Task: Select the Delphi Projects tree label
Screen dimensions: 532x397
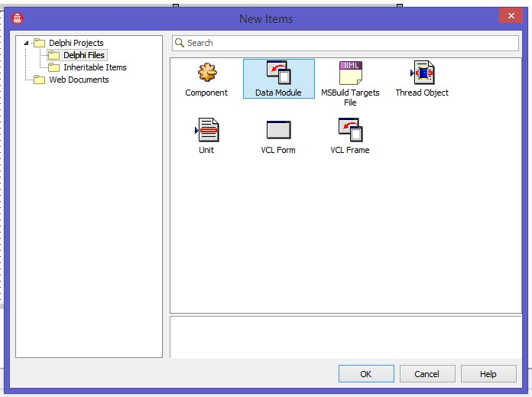Action: coord(76,43)
